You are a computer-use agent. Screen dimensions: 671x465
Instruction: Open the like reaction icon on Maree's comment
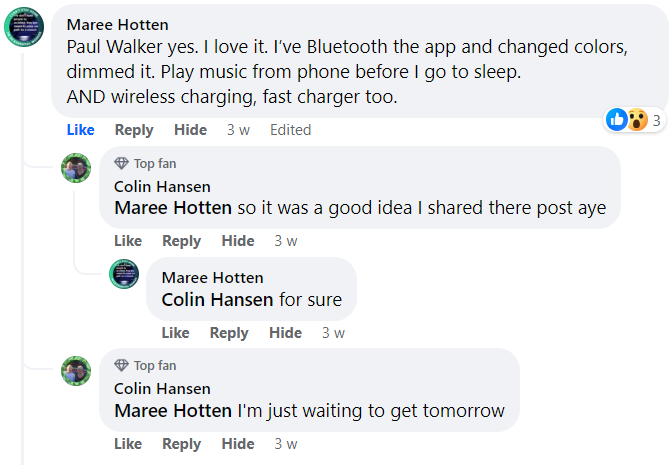[x=617, y=121]
